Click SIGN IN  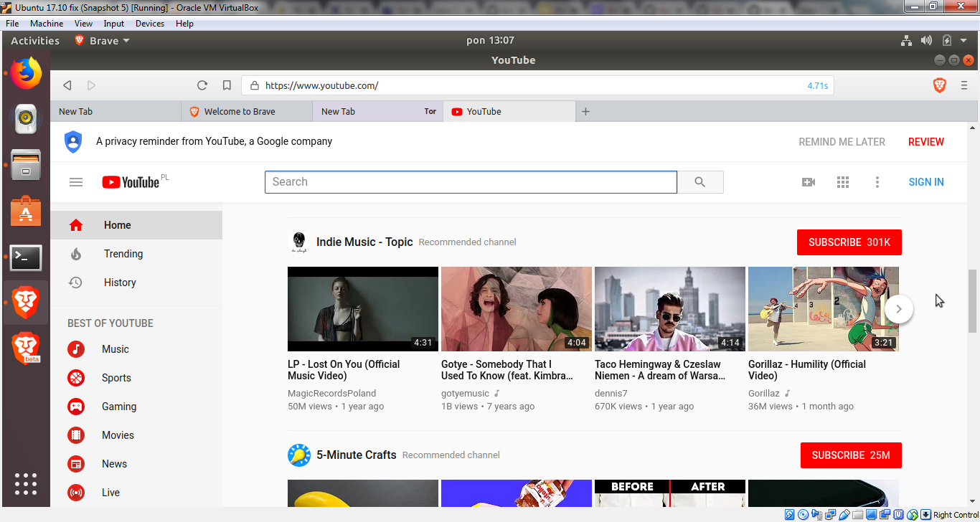tap(926, 182)
